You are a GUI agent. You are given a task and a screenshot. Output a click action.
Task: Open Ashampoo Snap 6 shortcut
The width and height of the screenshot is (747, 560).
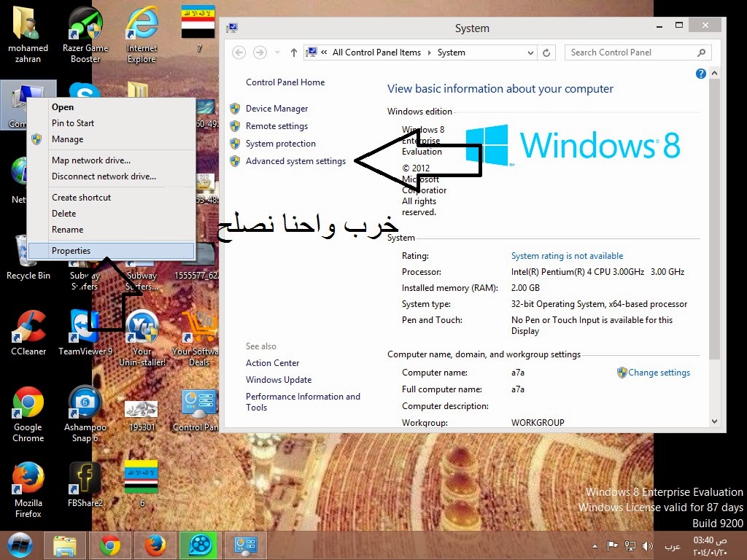tap(85, 413)
